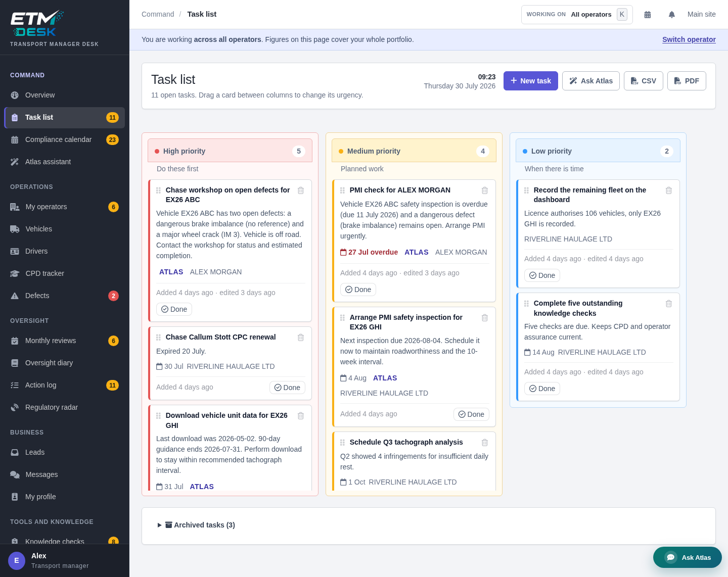
Task: Mark Chase Callum Stott CPC renewal as Done
Action: [287, 388]
